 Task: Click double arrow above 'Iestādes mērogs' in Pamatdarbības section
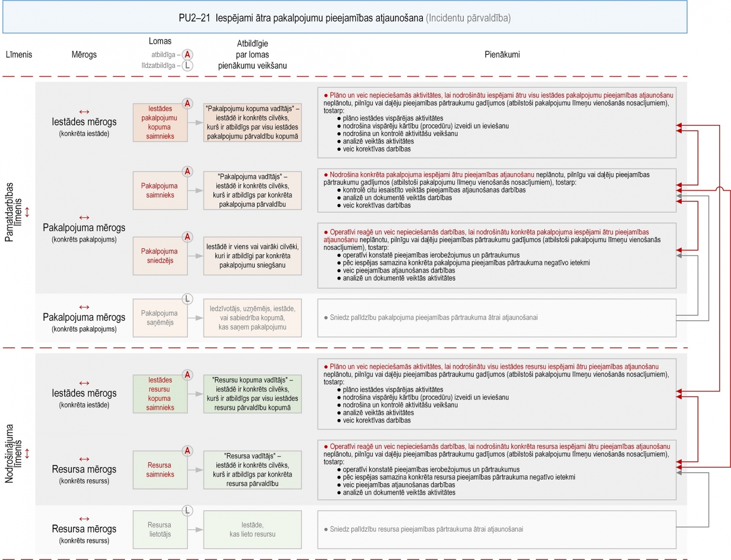(84, 112)
